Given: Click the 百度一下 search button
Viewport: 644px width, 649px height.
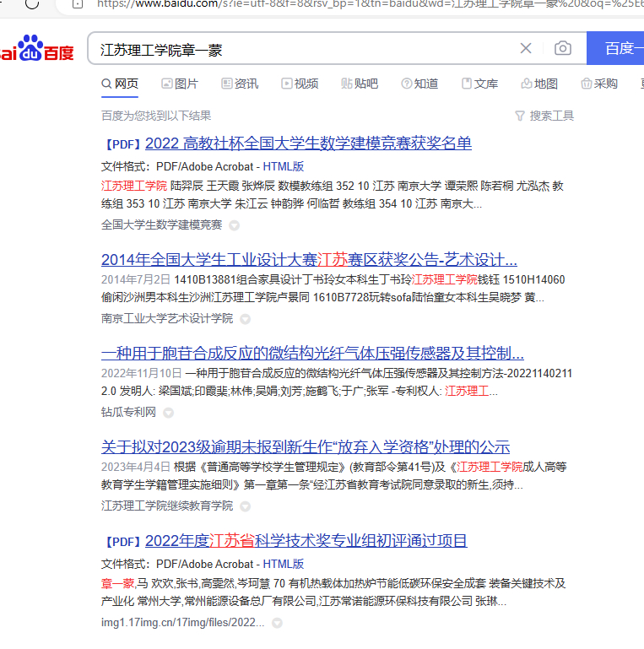Looking at the screenshot, I should pos(615,48).
